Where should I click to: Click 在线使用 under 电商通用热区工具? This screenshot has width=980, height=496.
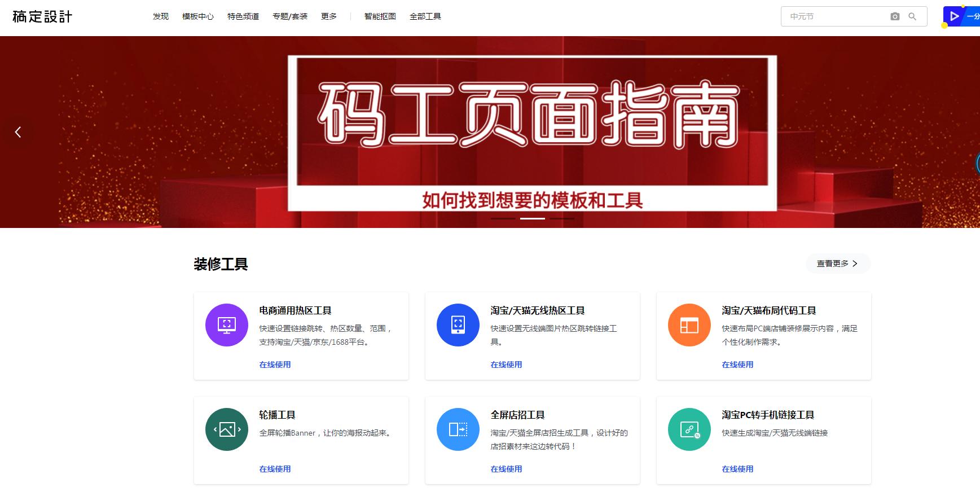pos(275,365)
